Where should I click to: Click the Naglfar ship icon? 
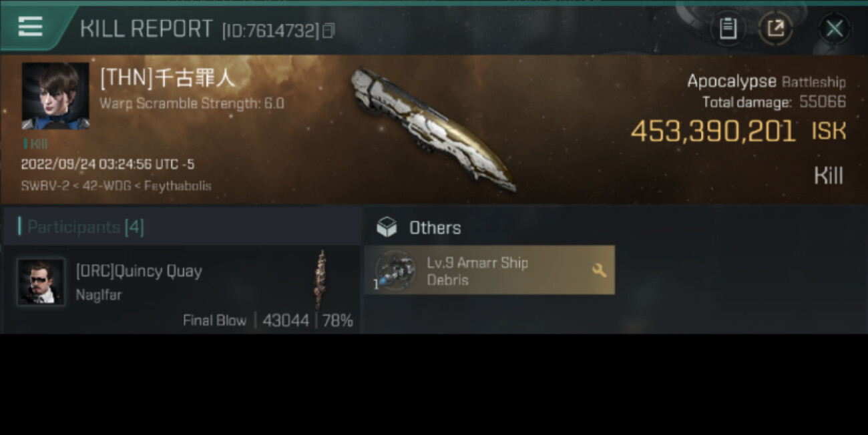pos(321,279)
